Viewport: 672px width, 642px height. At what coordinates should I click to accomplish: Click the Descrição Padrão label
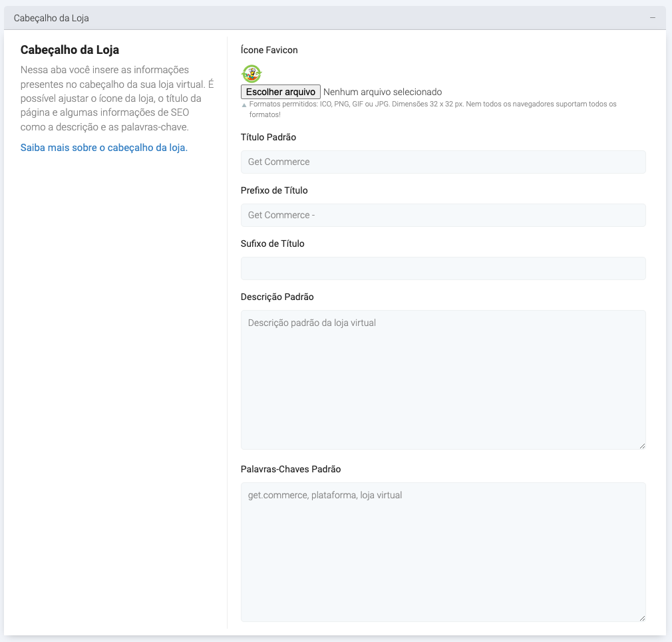(277, 297)
